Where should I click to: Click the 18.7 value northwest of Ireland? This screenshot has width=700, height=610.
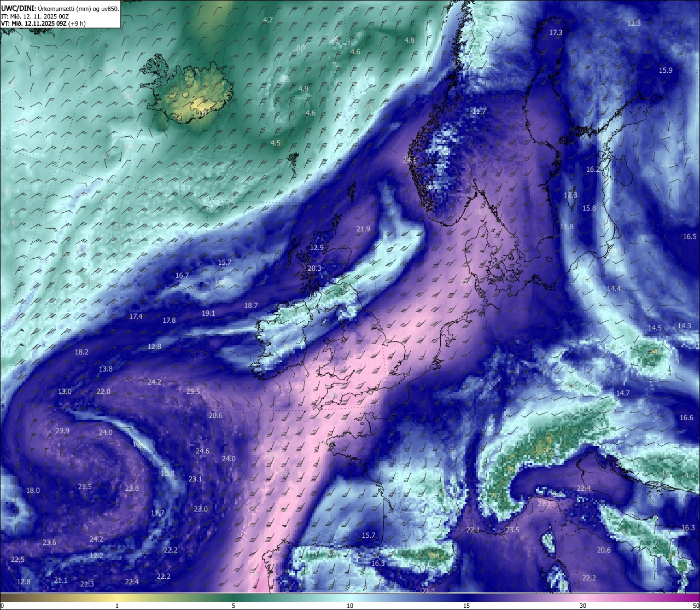point(251,306)
